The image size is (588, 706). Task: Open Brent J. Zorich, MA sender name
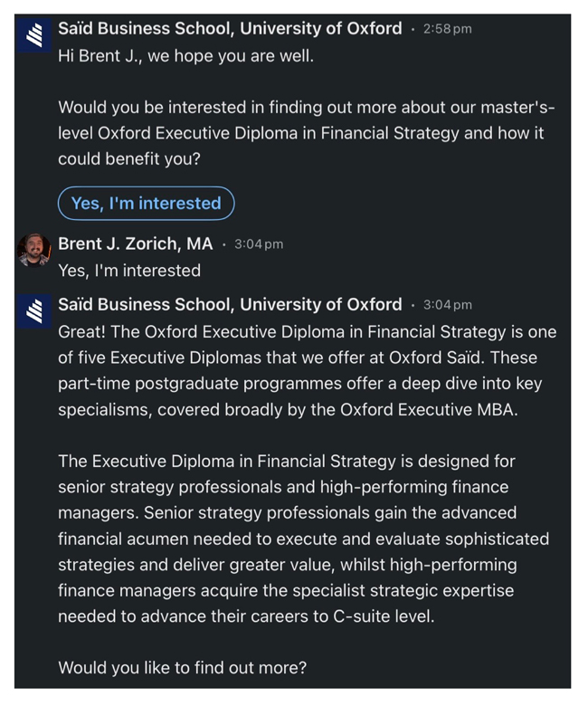point(136,243)
